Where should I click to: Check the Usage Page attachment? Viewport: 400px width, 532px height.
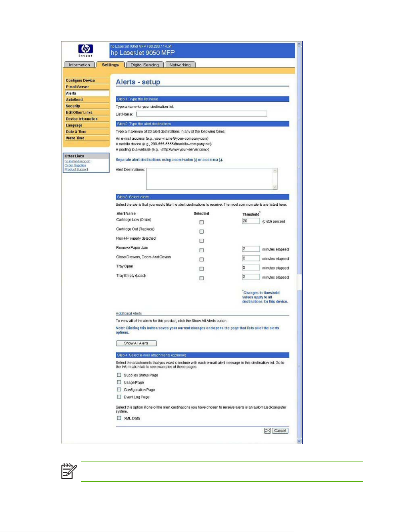119,382
